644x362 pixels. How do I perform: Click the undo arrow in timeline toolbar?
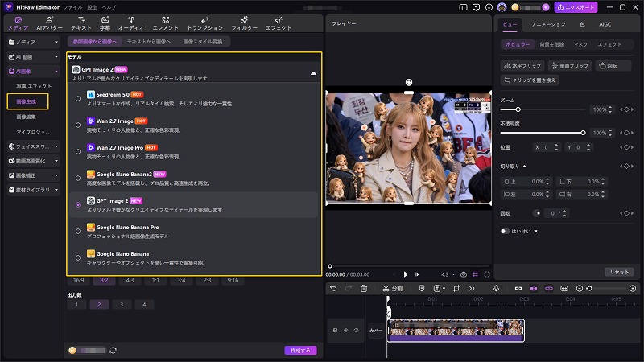(333, 289)
